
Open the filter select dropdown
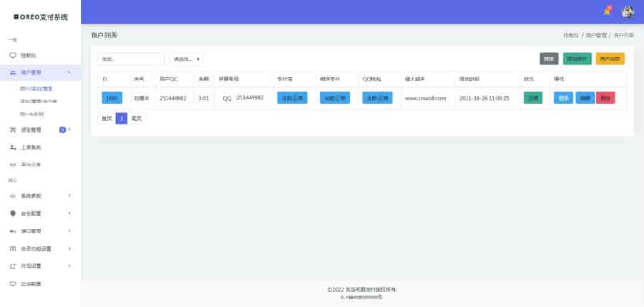[186, 59]
